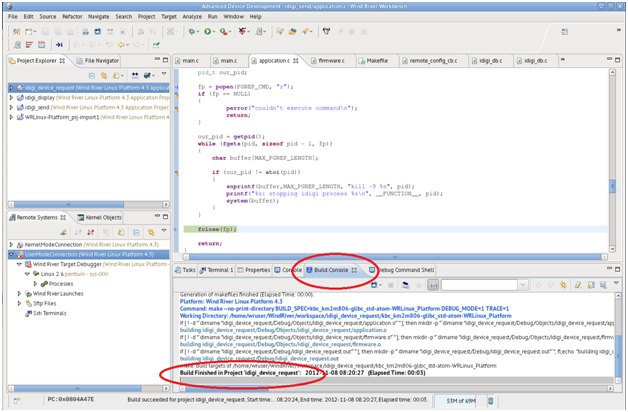The image size is (628, 412).
Task: Click the Run with red toolbox icon
Action: pos(223,31)
